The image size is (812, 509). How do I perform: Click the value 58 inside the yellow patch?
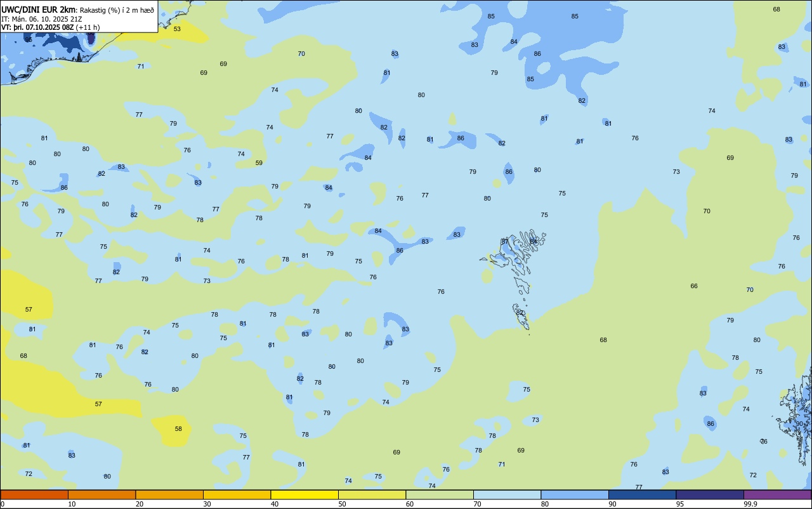point(178,429)
